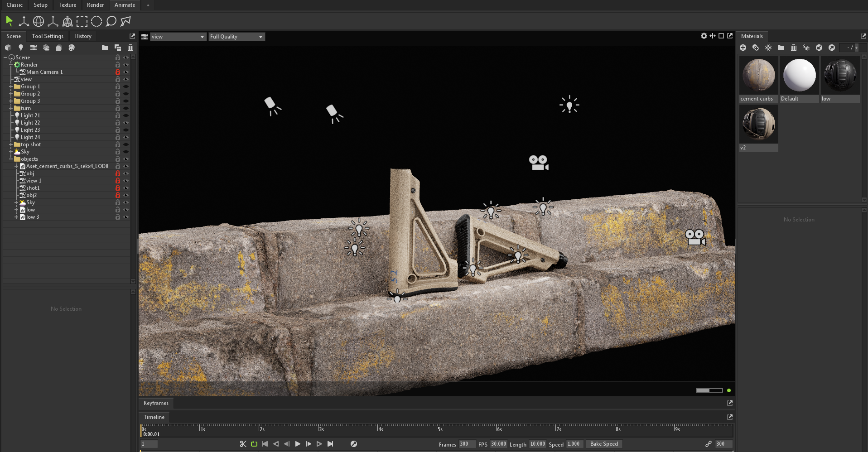Add a camera using the camera icon
Viewport: 868px width, 452px height.
33,48
